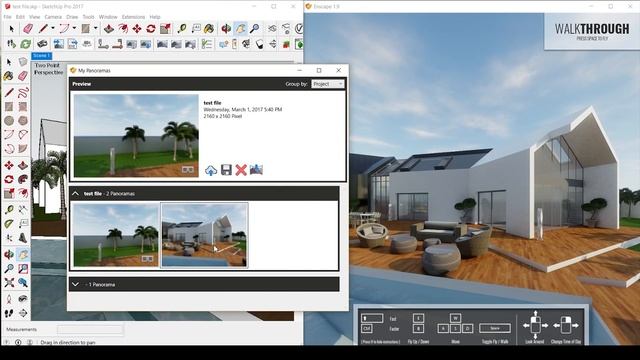Viewport: 640px width, 360px height.
Task: Choose the Circle tool in the left palette
Action: tap(9, 121)
